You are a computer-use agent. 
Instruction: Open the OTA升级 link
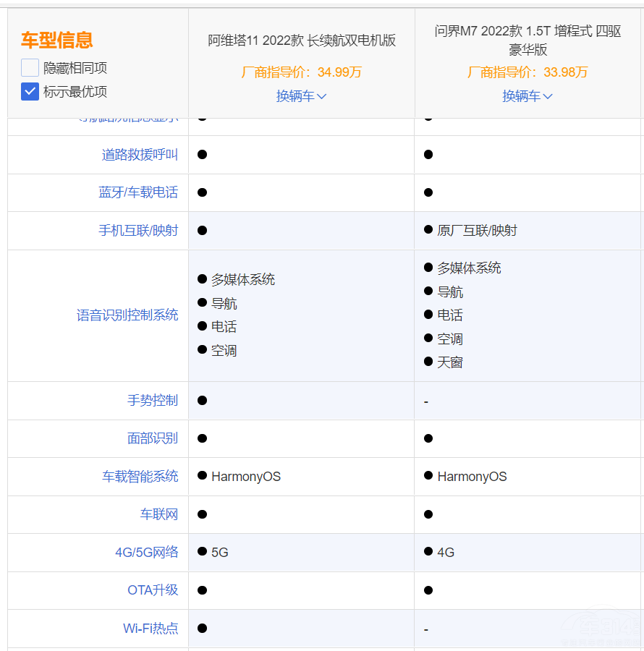(x=153, y=590)
